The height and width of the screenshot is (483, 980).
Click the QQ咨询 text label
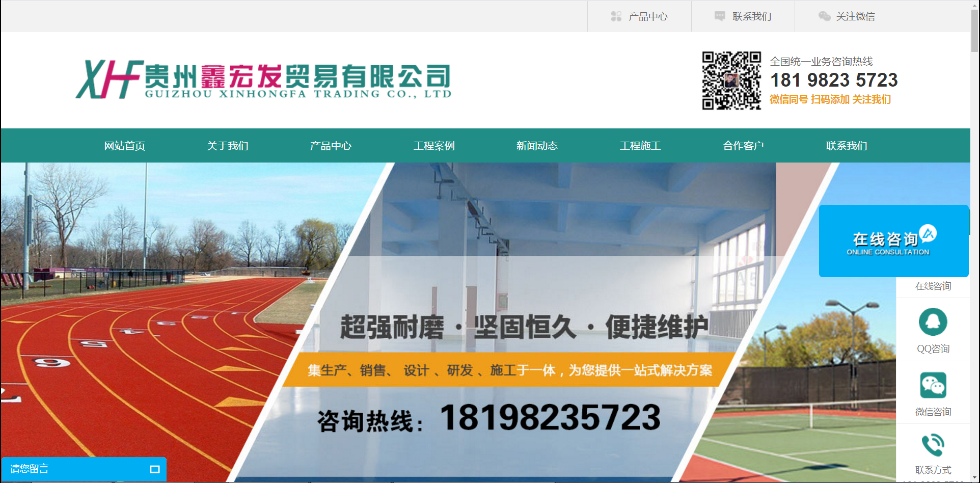[933, 349]
